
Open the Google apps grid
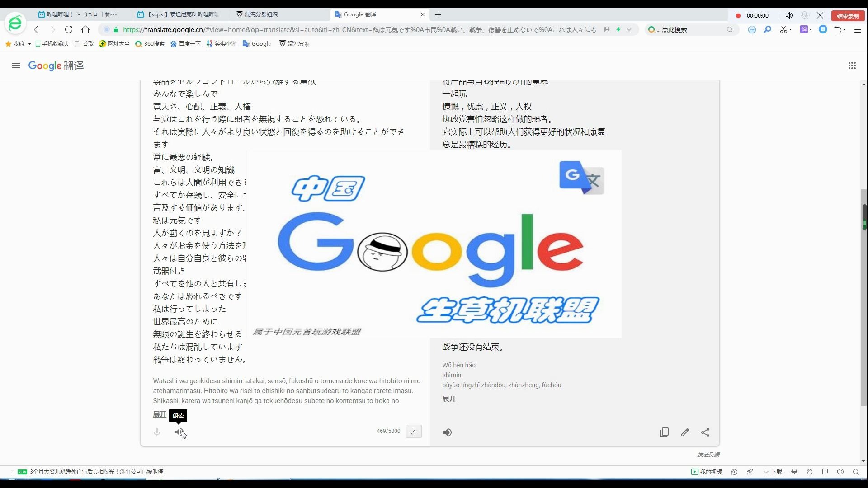(852, 66)
